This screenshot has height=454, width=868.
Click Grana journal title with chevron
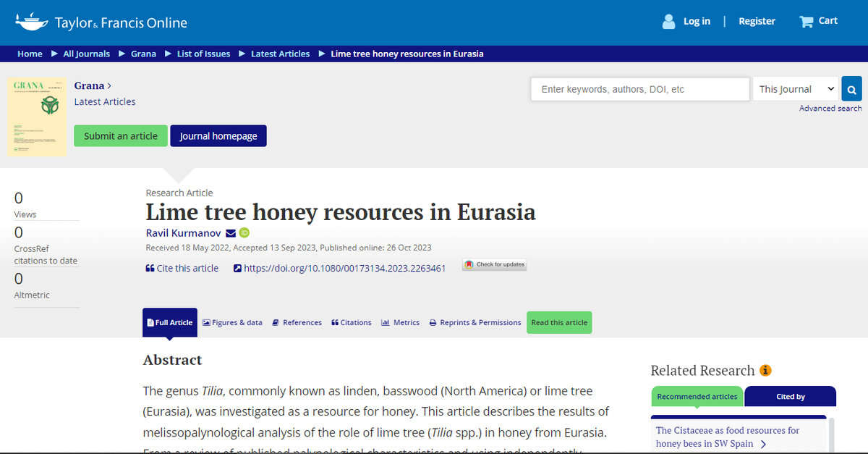tap(93, 85)
